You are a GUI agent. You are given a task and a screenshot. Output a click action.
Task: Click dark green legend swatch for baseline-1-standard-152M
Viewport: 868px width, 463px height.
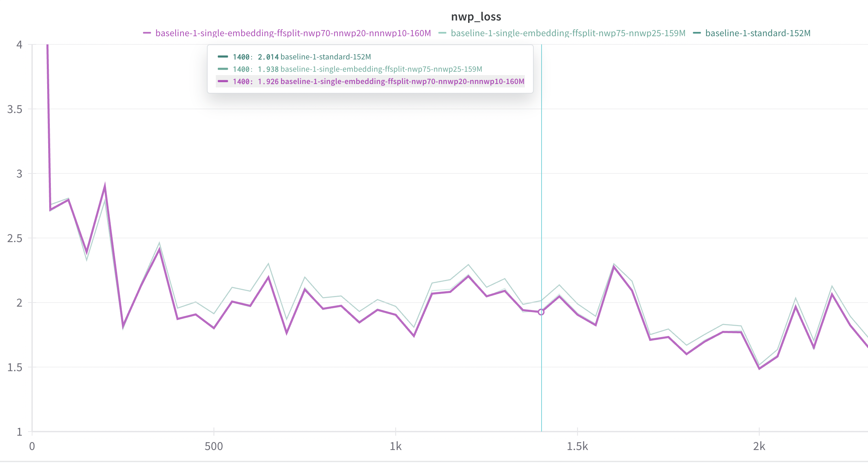(x=697, y=33)
